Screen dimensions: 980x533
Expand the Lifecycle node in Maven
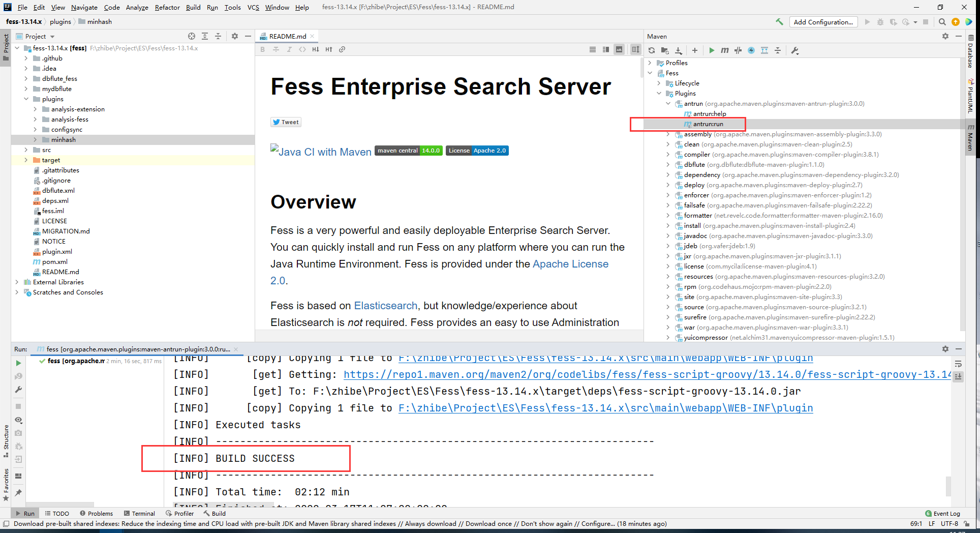click(659, 83)
